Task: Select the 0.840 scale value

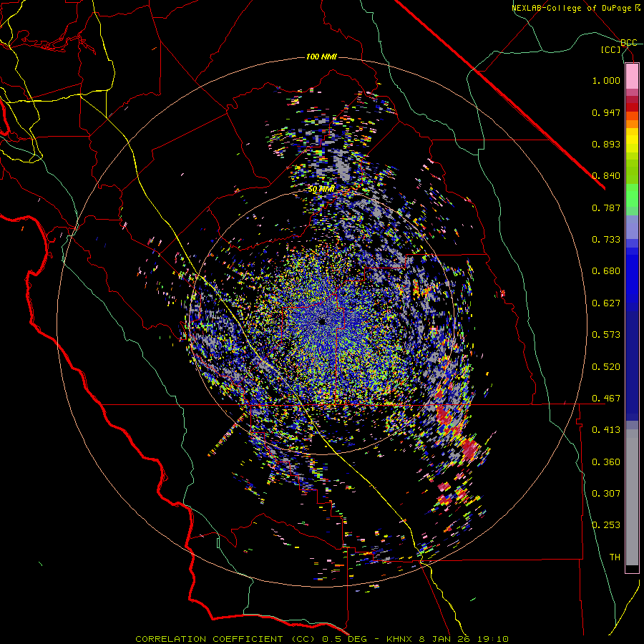Action: 606,176
